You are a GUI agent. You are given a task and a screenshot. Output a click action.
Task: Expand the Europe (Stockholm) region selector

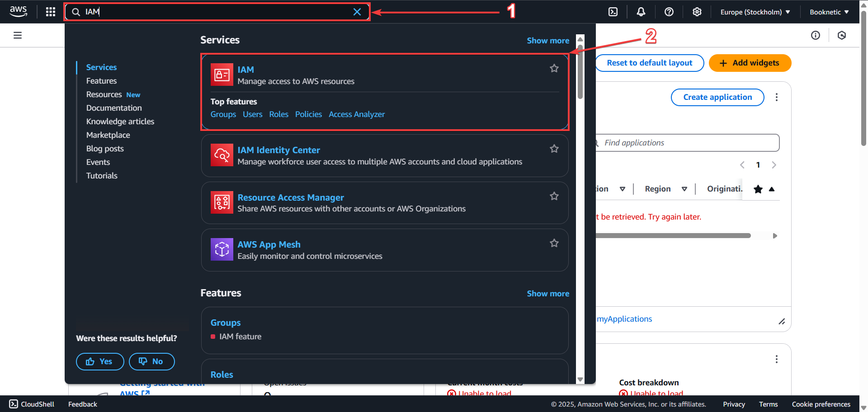[755, 12]
